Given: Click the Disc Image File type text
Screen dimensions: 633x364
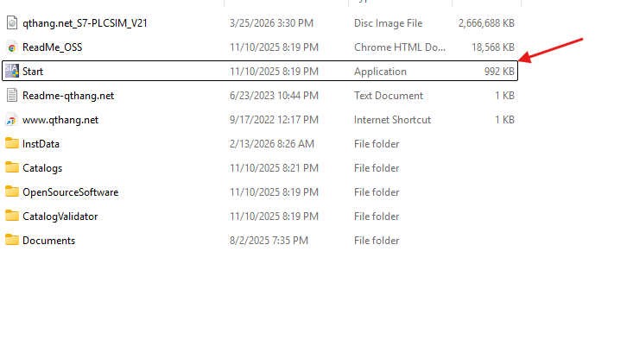Looking at the screenshot, I should click(387, 23).
